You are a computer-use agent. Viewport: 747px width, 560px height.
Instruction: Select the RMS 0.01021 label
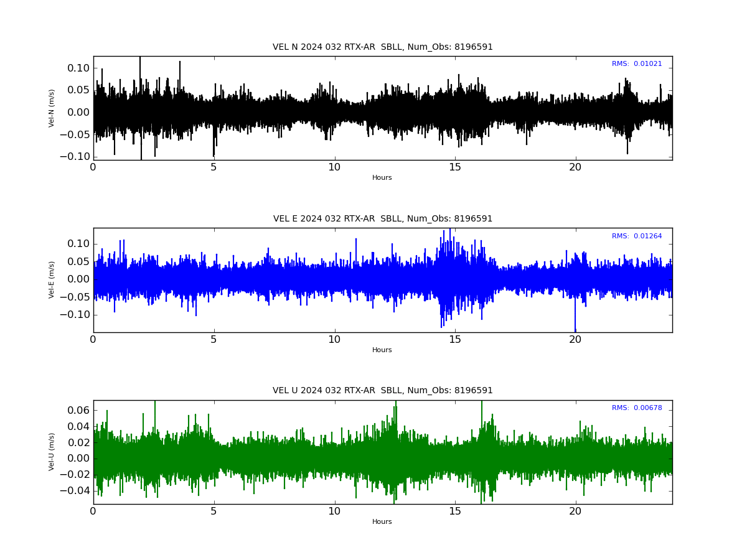tap(637, 64)
